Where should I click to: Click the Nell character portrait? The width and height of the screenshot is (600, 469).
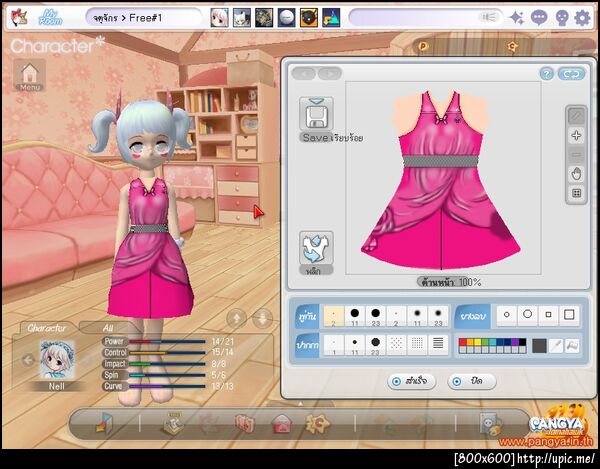pyautogui.click(x=57, y=360)
